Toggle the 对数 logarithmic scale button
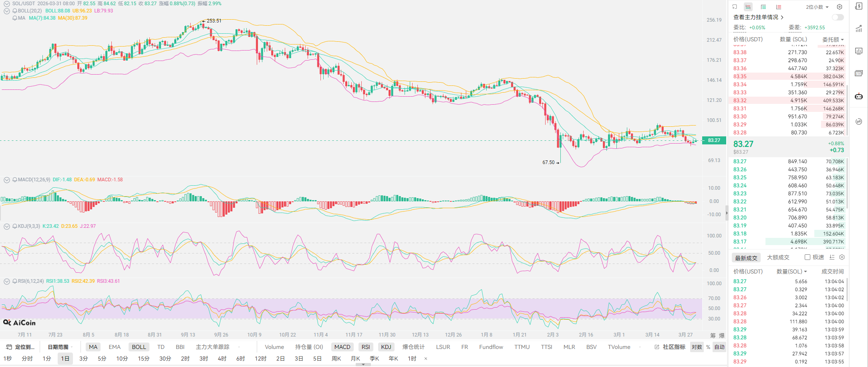Screen dimensions: 868x367 coord(697,347)
